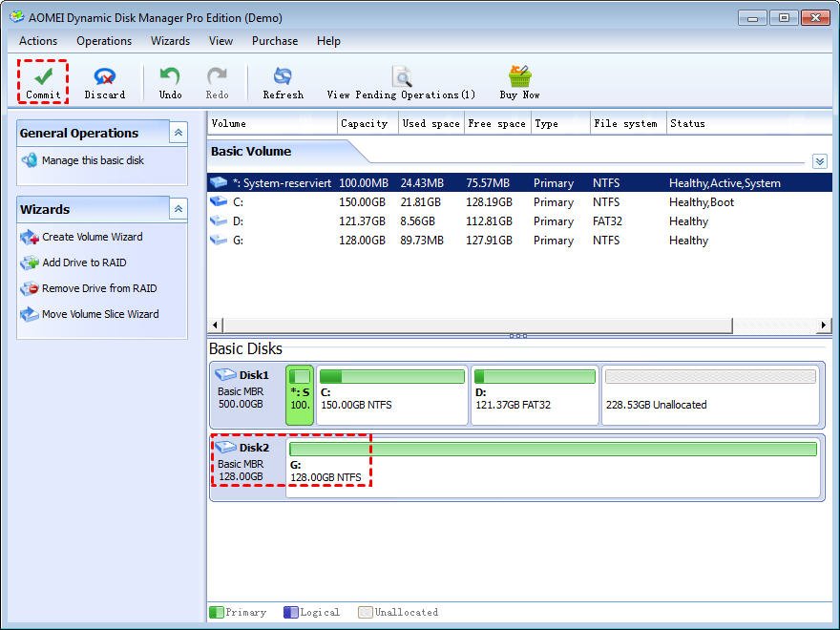Open the Help menu
Image resolution: width=840 pixels, height=630 pixels.
click(x=328, y=41)
